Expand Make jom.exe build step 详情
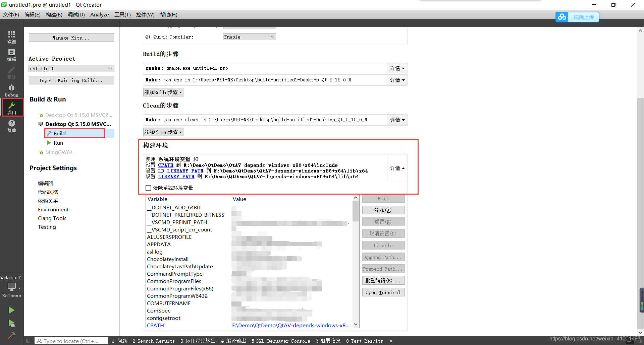The height and width of the screenshot is (345, 644). 397,80
